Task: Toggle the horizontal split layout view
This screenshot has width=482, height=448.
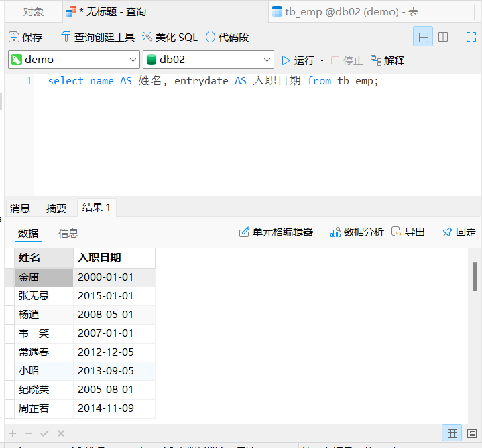Action: pos(423,38)
